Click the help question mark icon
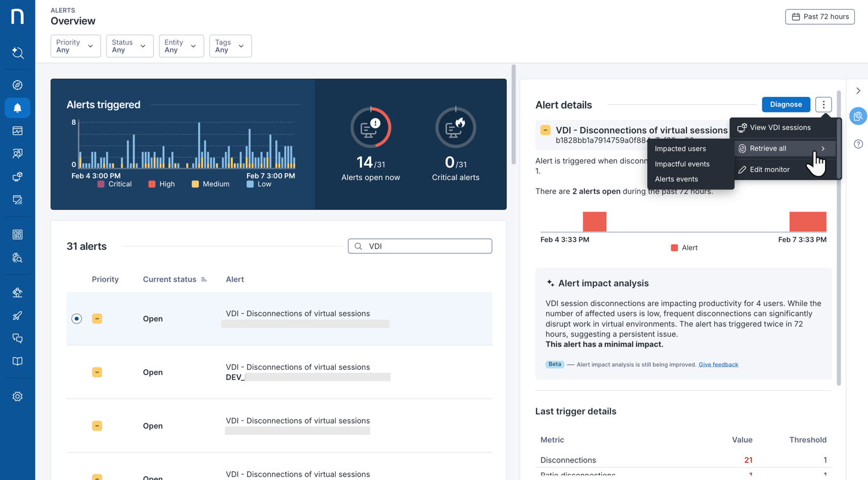Viewport: 868px width, 480px height. (858, 144)
